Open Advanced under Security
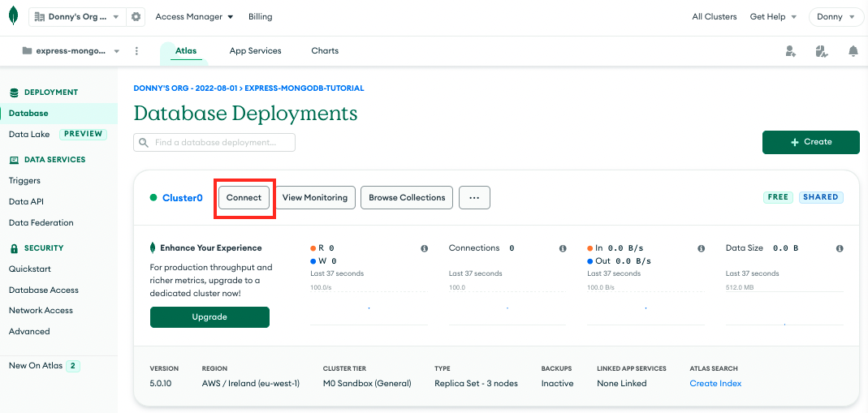Image resolution: width=868 pixels, height=413 pixels. (29, 332)
